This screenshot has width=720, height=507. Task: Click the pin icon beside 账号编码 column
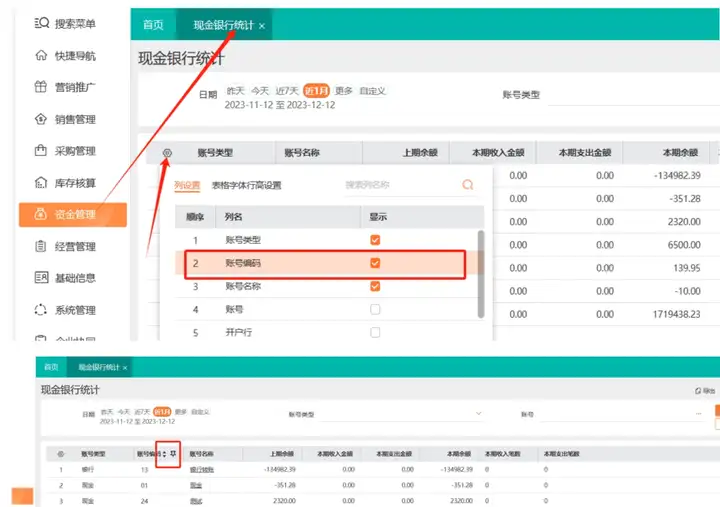[x=173, y=454]
